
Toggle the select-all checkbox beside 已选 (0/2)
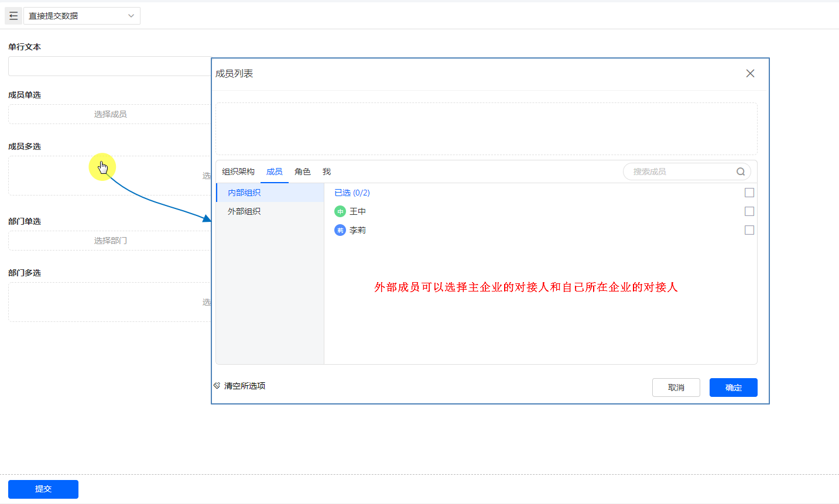click(749, 193)
